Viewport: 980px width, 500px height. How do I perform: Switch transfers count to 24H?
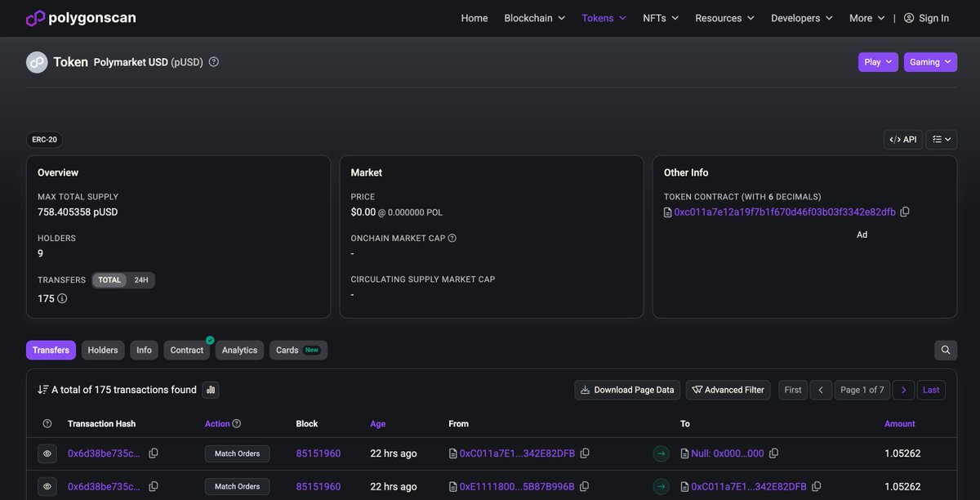point(141,280)
